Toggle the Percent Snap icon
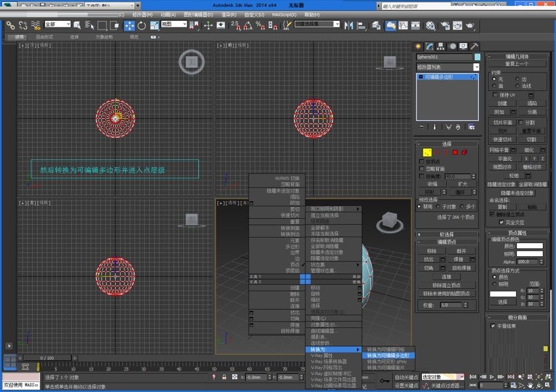Image resolution: width=556 pixels, height=392 pixels. point(260,25)
